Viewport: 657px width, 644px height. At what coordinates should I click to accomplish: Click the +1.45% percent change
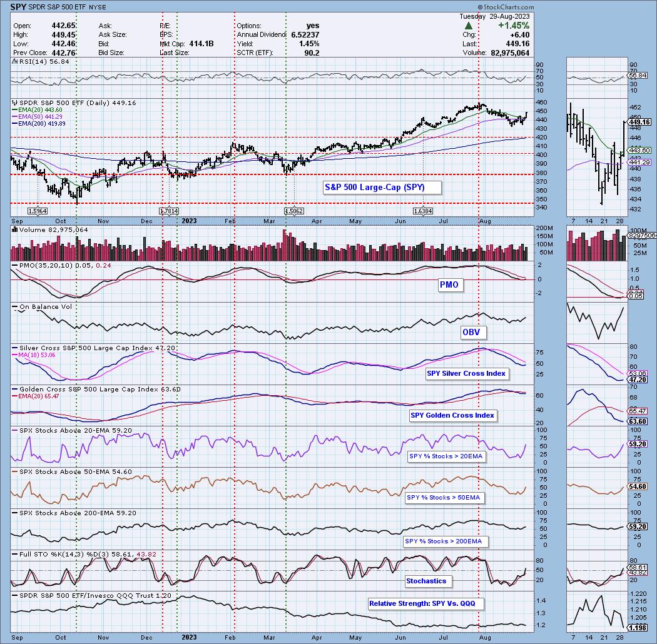514,26
